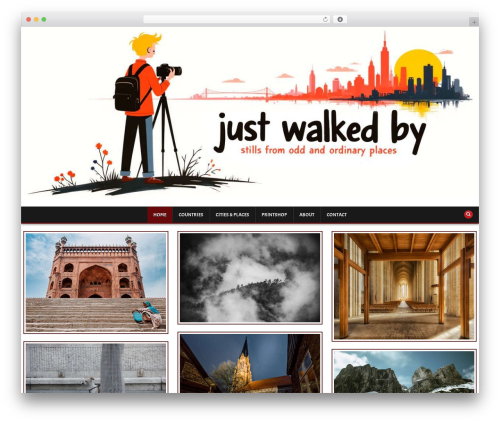The height and width of the screenshot is (423, 500).
Task: Click the yellow minimize window button
Action: pos(36,19)
